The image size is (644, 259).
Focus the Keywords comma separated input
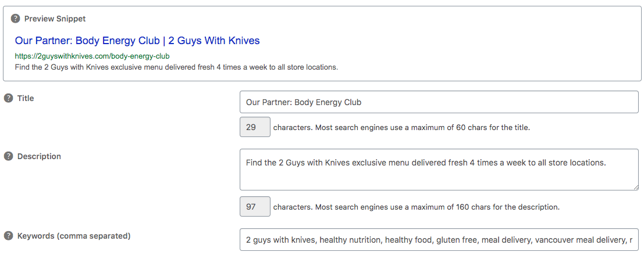click(x=439, y=239)
